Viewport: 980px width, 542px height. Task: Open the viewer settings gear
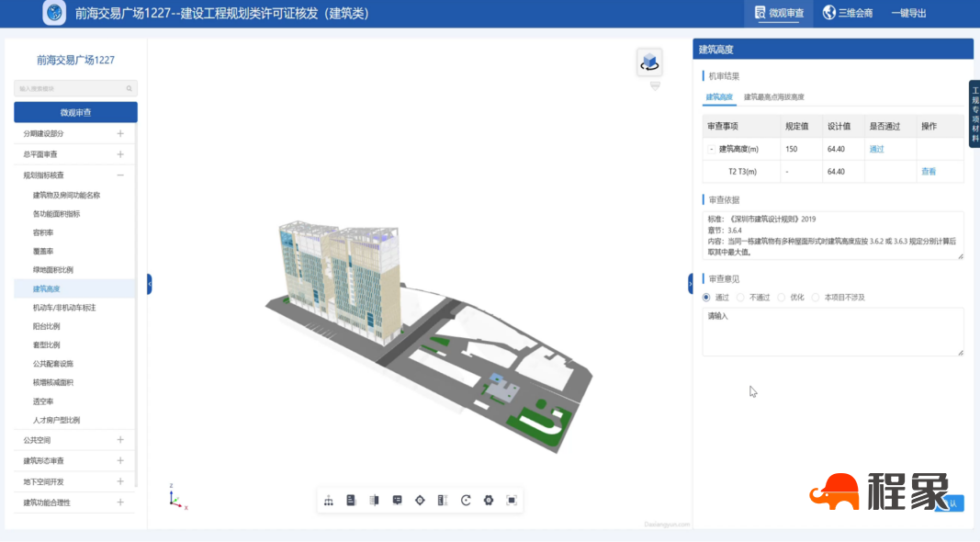(488, 501)
